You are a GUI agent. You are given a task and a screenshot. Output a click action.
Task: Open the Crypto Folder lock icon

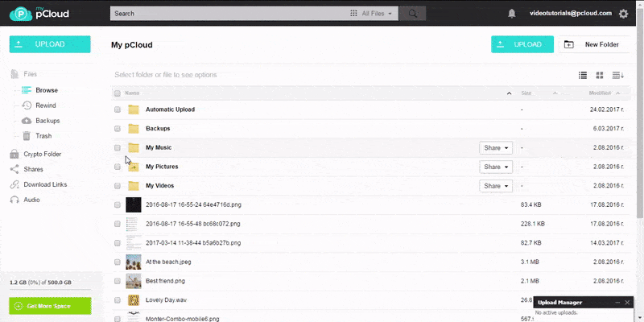[x=14, y=154]
